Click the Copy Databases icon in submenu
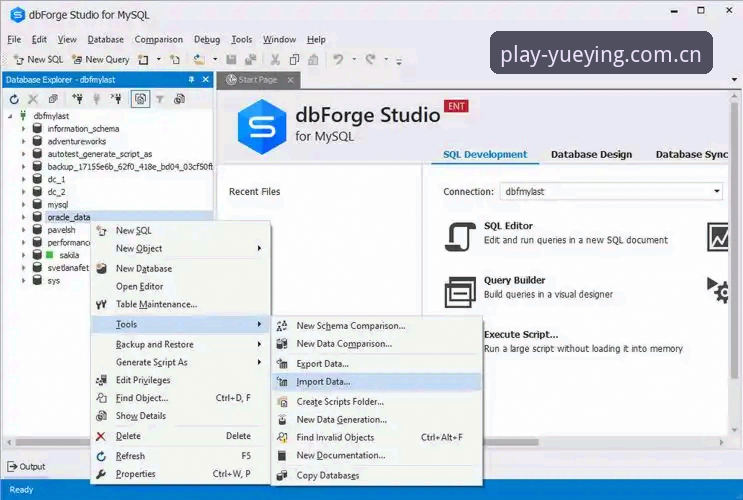 (282, 475)
